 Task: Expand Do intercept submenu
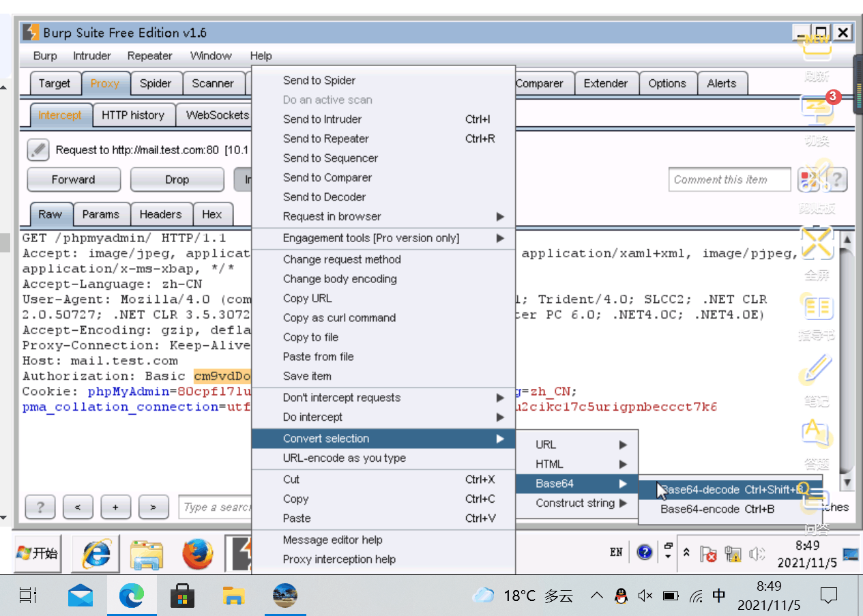click(383, 417)
